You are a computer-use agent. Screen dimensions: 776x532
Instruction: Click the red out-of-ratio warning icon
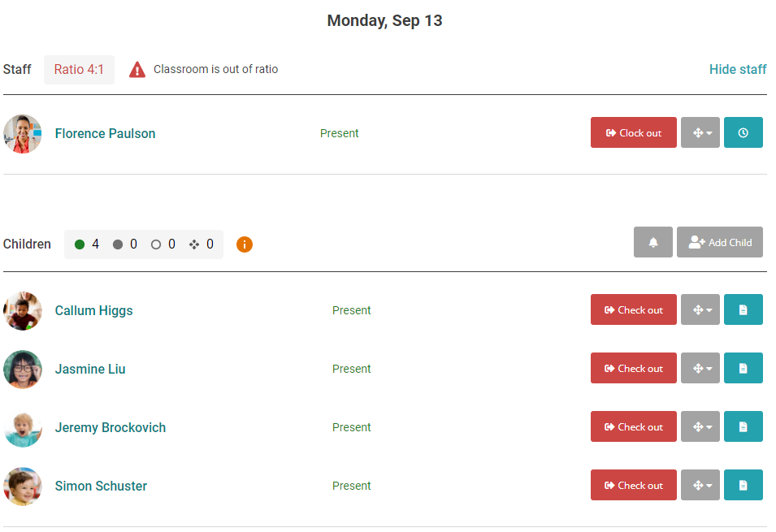click(x=137, y=70)
